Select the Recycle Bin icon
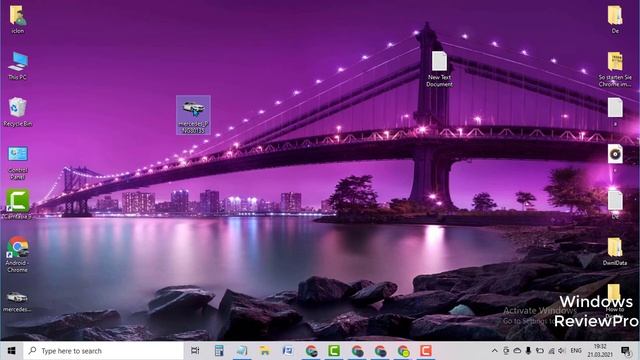Image resolution: width=640 pixels, height=360 pixels. pos(18,112)
